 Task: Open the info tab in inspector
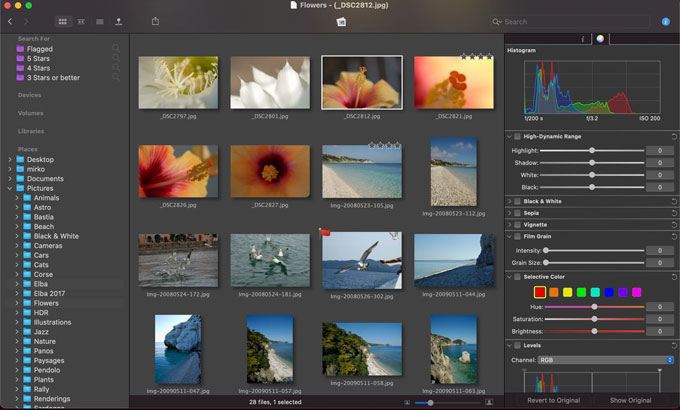coord(582,39)
